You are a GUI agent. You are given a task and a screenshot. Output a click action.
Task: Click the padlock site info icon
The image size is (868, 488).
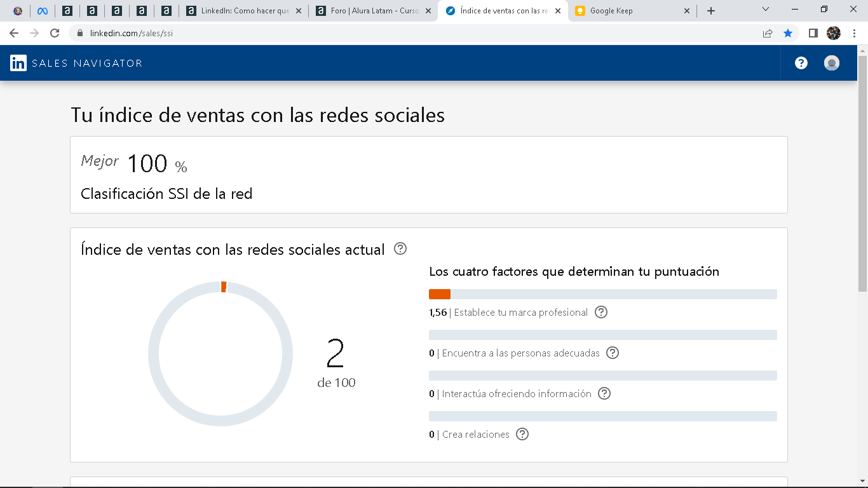pos(80,33)
